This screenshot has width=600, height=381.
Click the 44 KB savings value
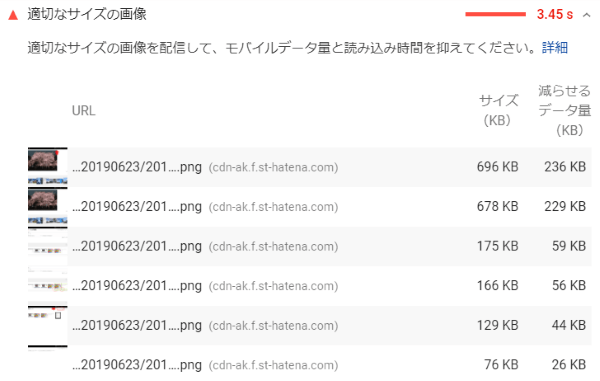tap(569, 325)
